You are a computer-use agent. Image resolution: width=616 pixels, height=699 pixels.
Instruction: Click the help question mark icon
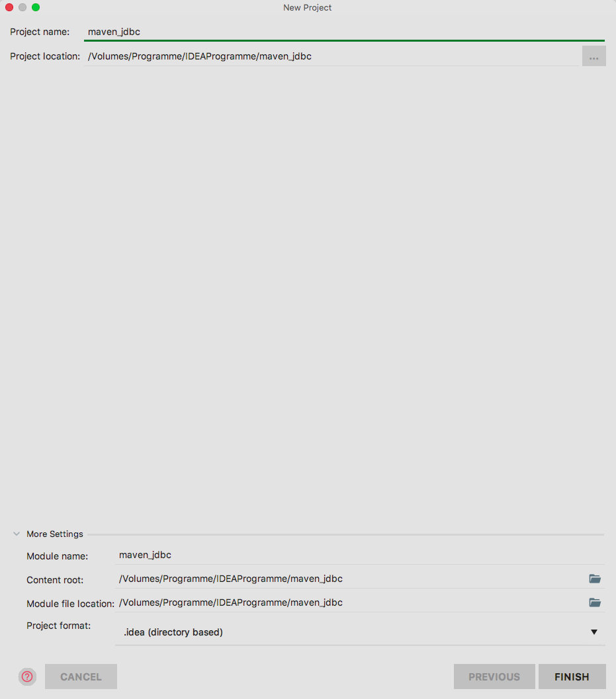(x=27, y=677)
